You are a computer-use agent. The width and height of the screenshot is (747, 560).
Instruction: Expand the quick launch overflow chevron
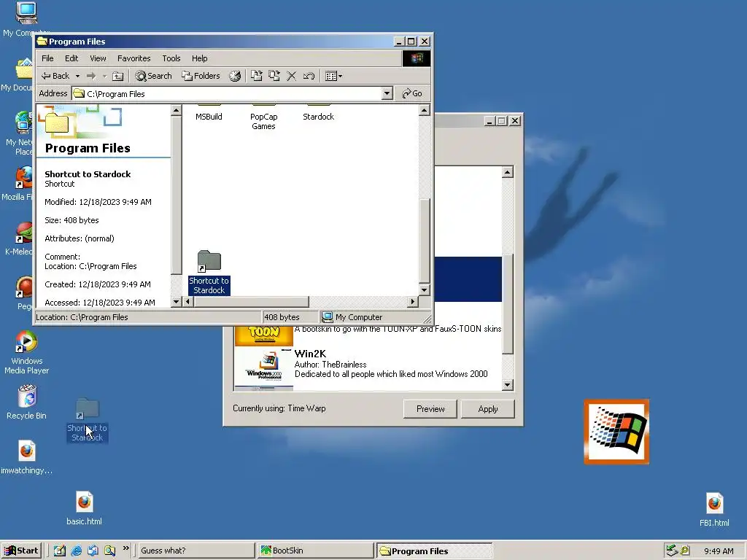click(x=125, y=548)
